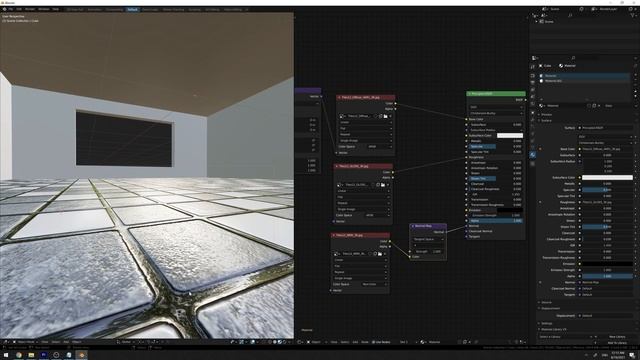Toggle fake user shield in the NRM texture node

(x=370, y=254)
